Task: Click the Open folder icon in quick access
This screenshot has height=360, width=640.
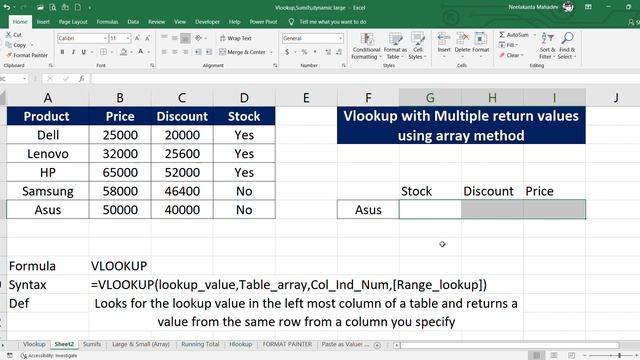Action: (40, 7)
